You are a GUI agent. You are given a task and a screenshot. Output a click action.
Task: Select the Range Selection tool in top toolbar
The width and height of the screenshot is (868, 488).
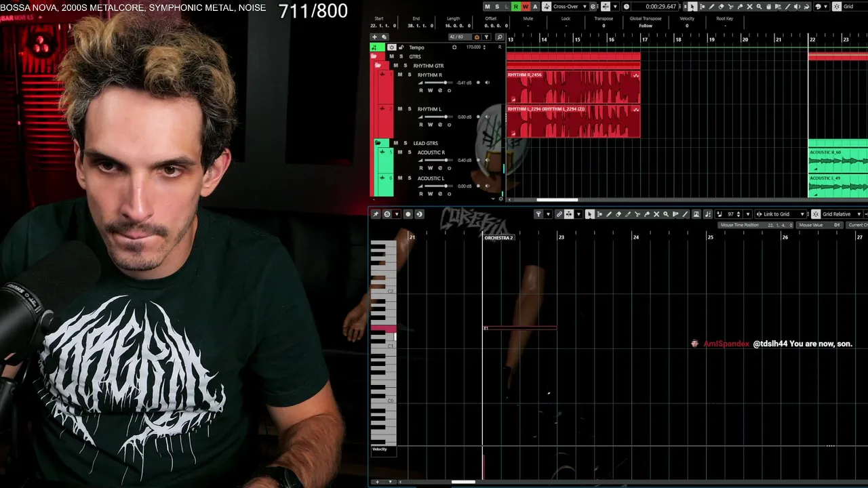coord(702,7)
